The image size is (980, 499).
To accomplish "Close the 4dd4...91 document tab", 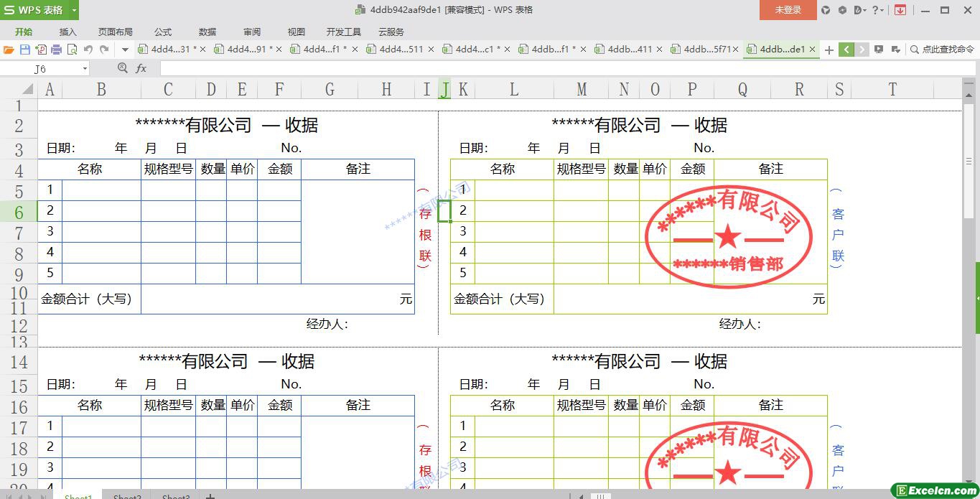I will click(279, 50).
